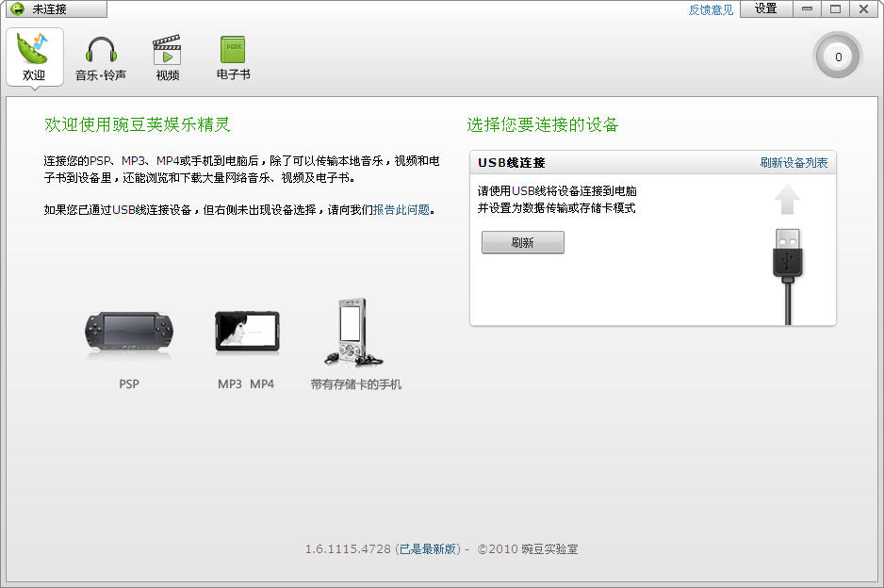Click 刷新设备列表 link
The height and width of the screenshot is (588, 884).
pyautogui.click(x=794, y=163)
